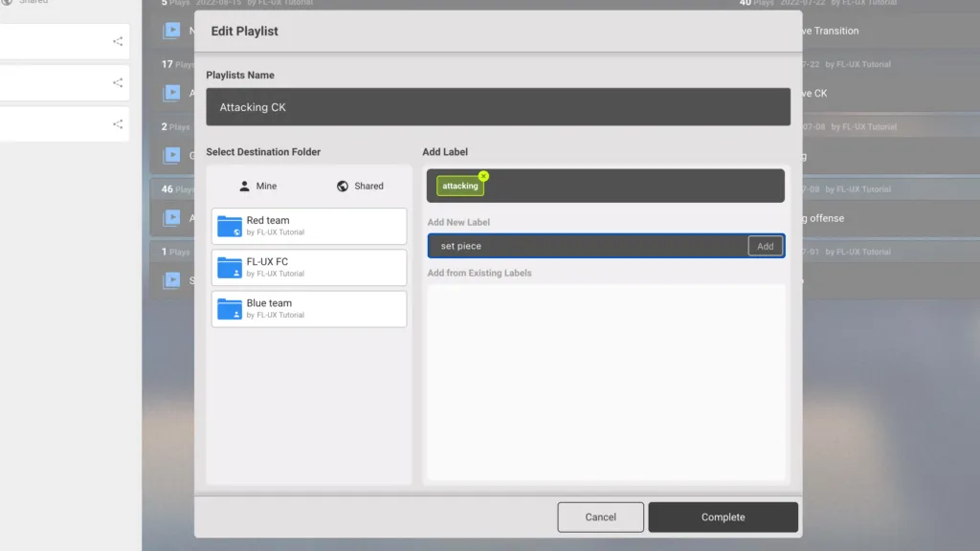The image size is (980, 551).
Task: Click the person icon beside Mine
Action: click(244, 187)
